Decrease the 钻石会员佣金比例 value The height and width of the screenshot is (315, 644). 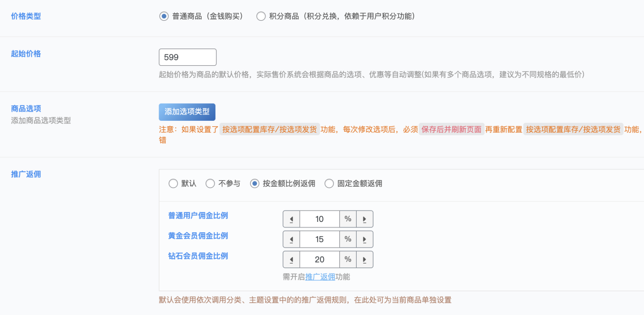291,259
